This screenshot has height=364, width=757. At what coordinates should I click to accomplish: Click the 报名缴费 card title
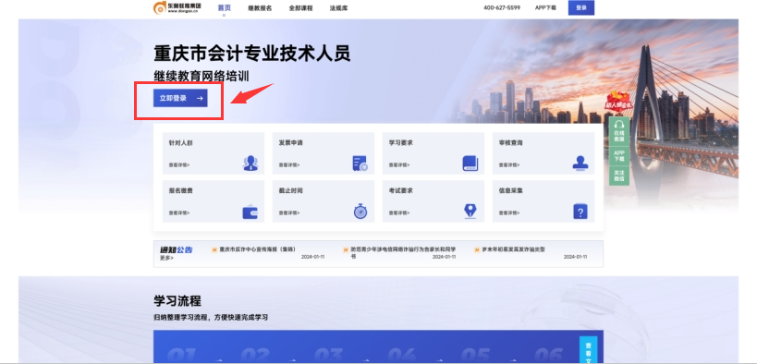[x=181, y=191]
